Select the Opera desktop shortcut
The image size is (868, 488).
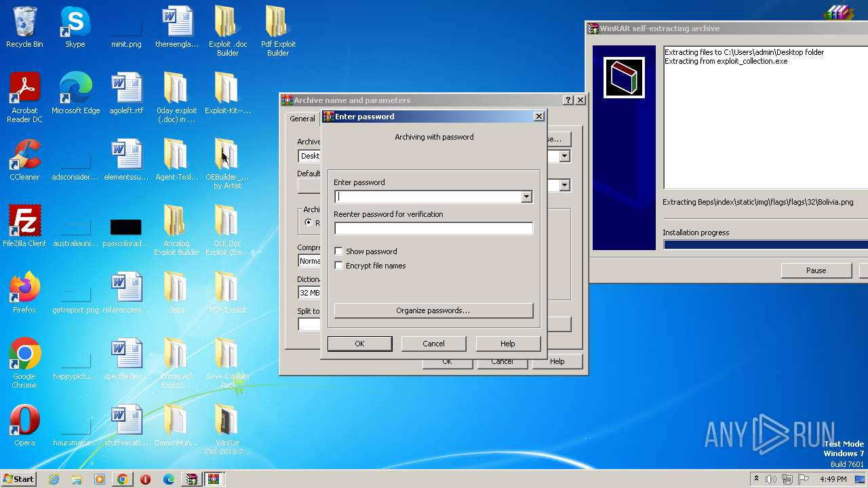pos(24,426)
